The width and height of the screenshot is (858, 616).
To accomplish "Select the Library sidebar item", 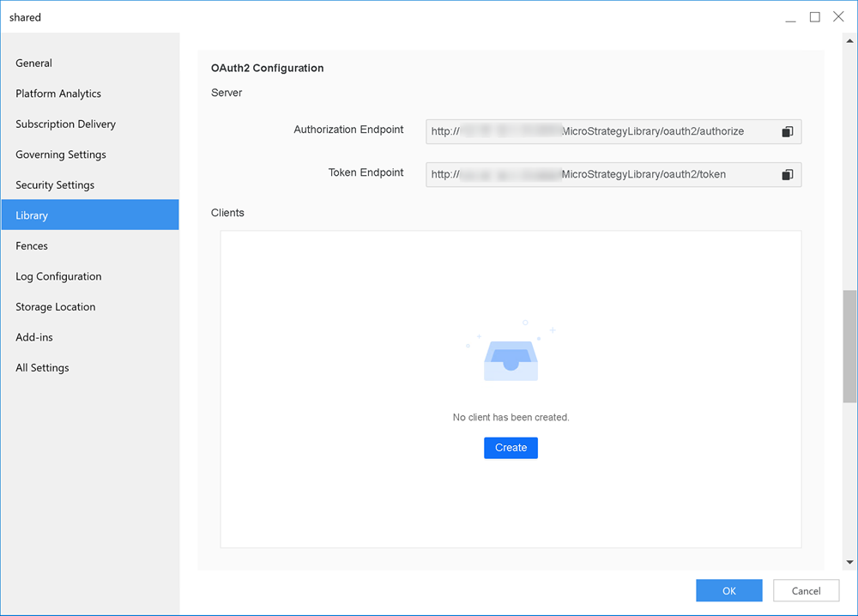I will point(32,215).
